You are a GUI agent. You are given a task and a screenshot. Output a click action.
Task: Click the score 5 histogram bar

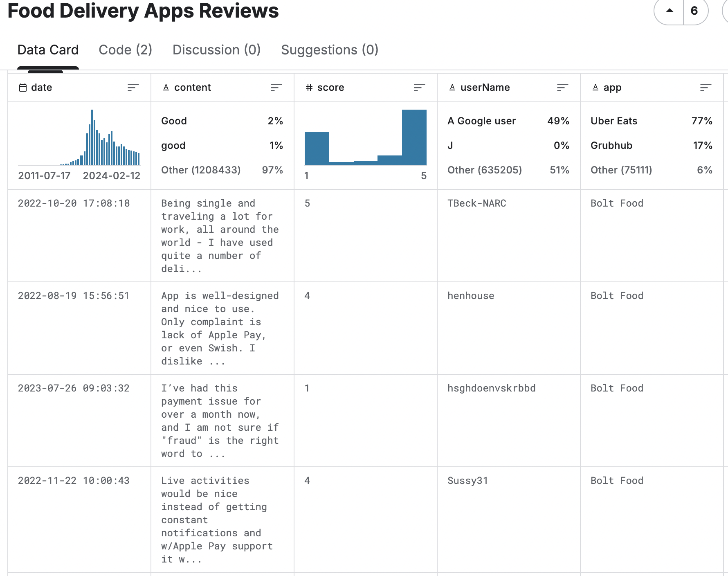coord(414,137)
